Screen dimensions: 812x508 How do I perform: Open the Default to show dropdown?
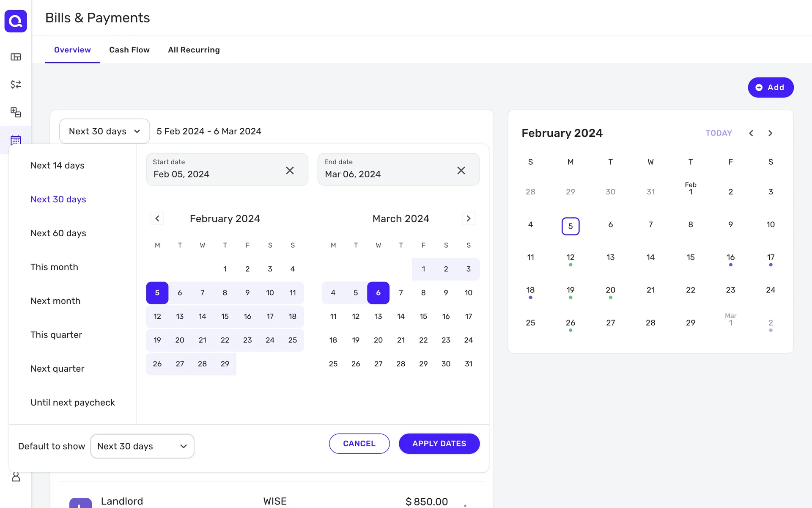pyautogui.click(x=142, y=446)
